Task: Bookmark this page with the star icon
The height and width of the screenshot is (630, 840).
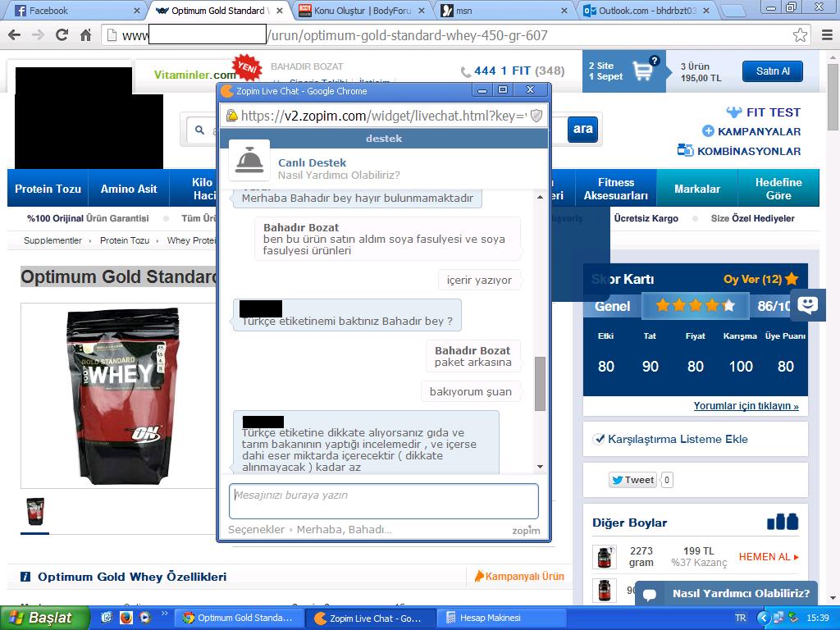Action: (x=800, y=35)
